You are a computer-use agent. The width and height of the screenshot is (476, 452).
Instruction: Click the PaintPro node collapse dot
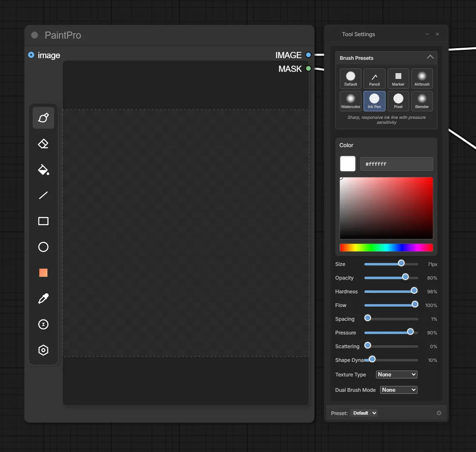[x=34, y=35]
